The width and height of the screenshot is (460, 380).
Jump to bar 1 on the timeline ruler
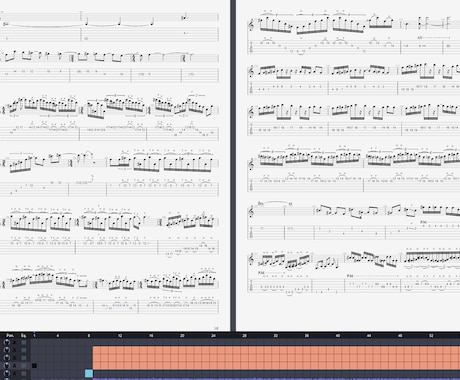[34, 336]
